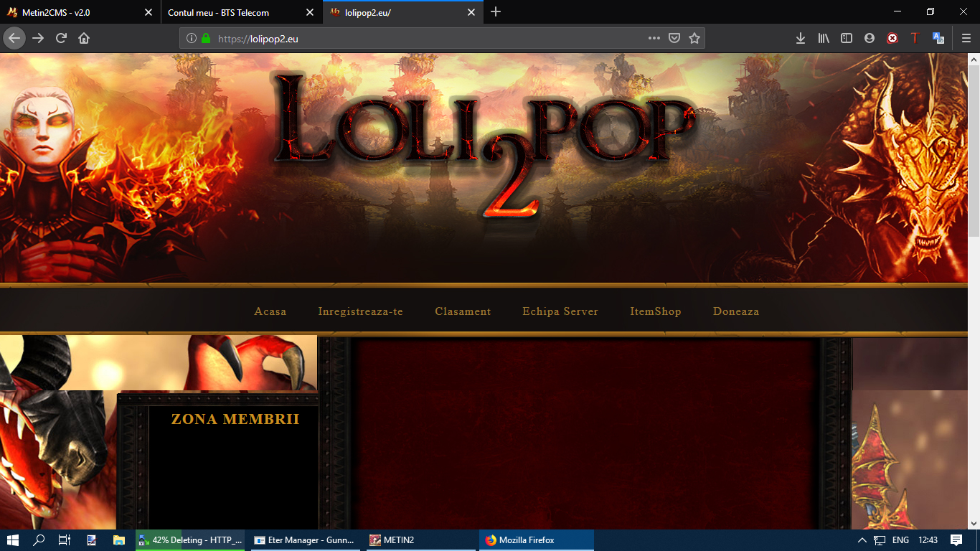The width and height of the screenshot is (980, 551).
Task: Switch to the Metin2CMS - v2.0 tab
Action: tap(80, 12)
